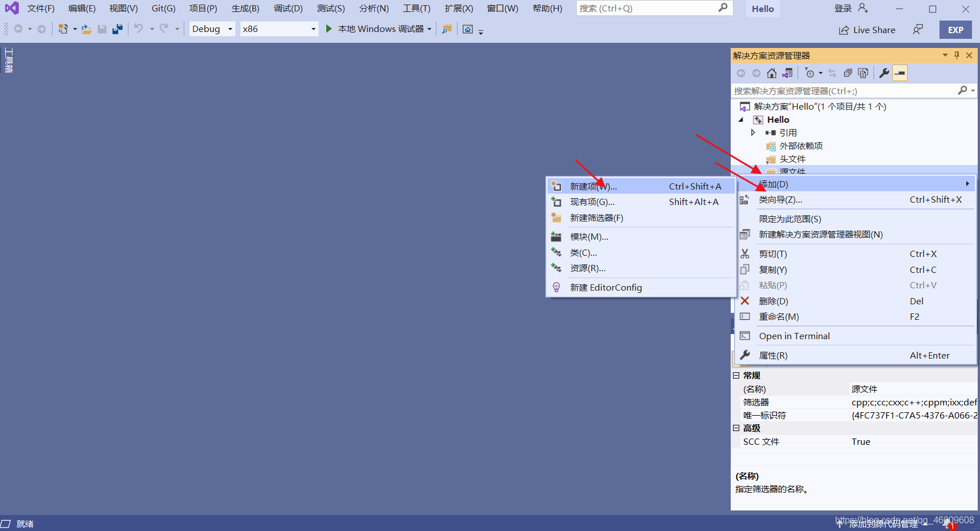Screen dimensions: 980x531
Task: Expand the 引用 references node
Action: pos(753,132)
